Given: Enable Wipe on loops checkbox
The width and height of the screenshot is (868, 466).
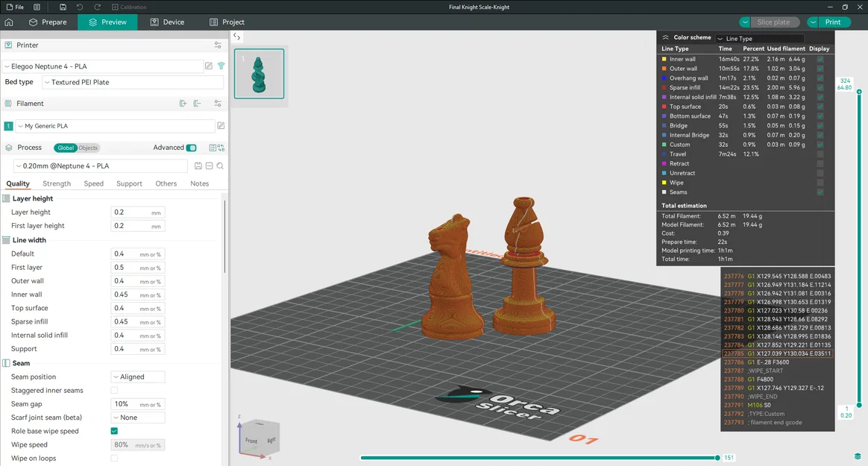Looking at the screenshot, I should [114, 459].
